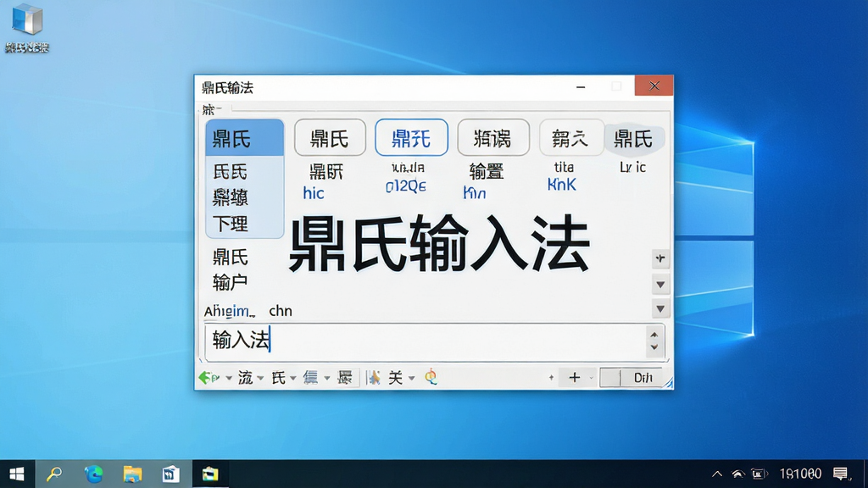Click the colorful search magnifier toolbar icon
The height and width of the screenshot is (488, 868).
coord(431,377)
